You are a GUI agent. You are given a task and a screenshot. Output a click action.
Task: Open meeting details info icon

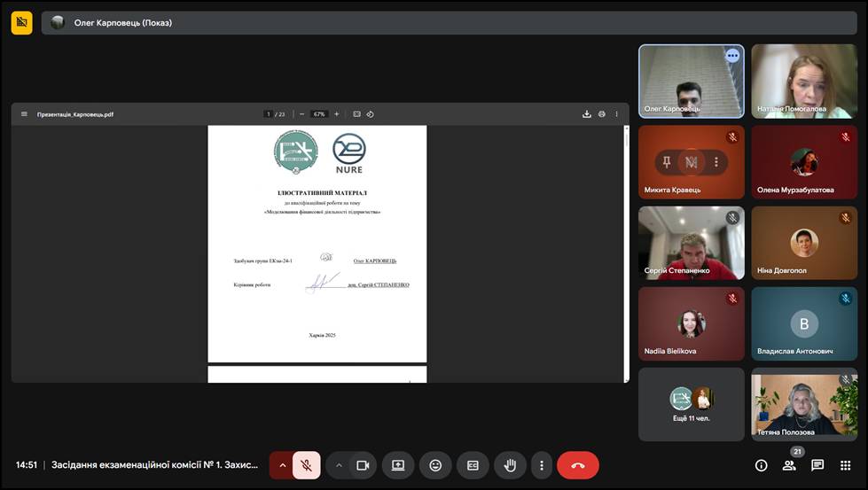761,465
